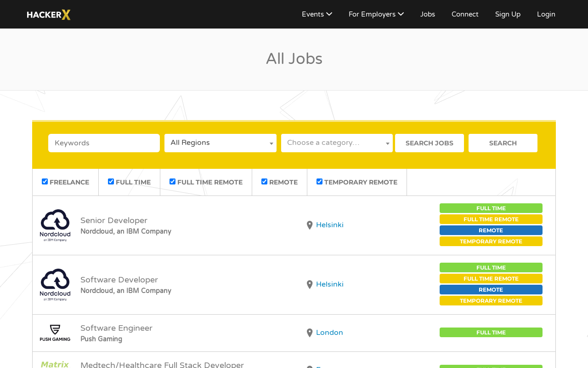The height and width of the screenshot is (368, 588).
Task: Click the Search button
Action: coord(503,143)
